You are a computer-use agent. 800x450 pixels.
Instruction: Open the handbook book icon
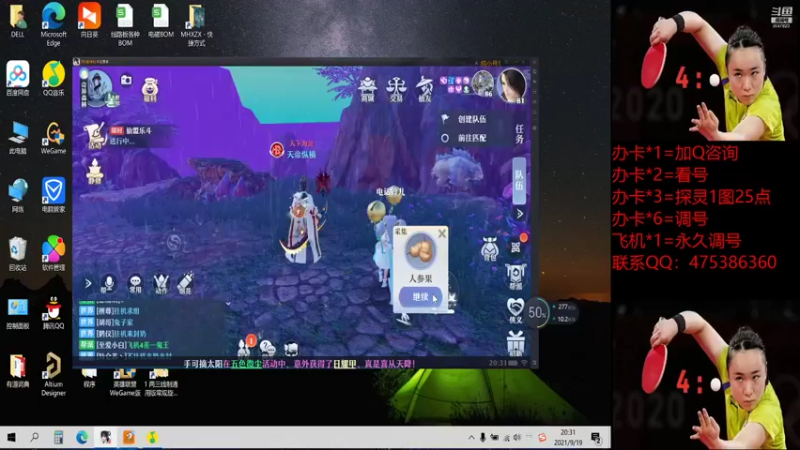291,349
